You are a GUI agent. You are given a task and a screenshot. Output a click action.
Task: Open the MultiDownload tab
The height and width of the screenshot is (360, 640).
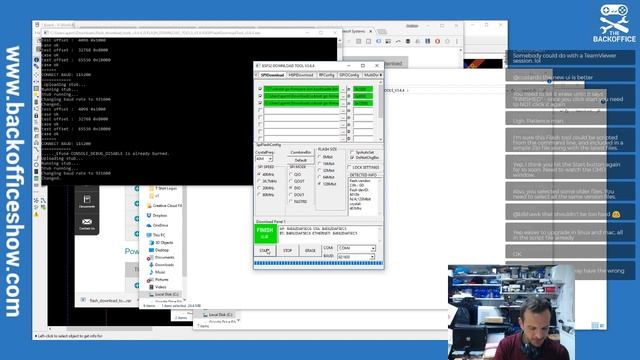[x=371, y=75]
